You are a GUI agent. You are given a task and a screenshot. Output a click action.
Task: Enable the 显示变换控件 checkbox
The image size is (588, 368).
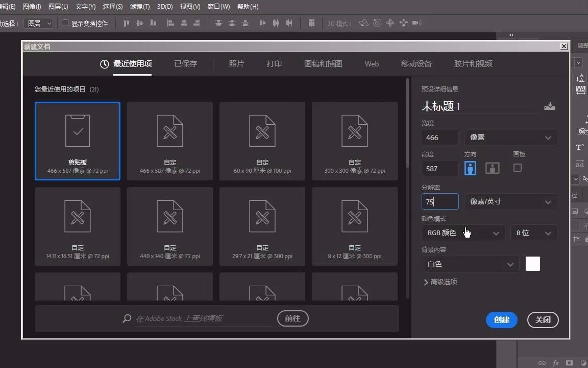point(65,22)
